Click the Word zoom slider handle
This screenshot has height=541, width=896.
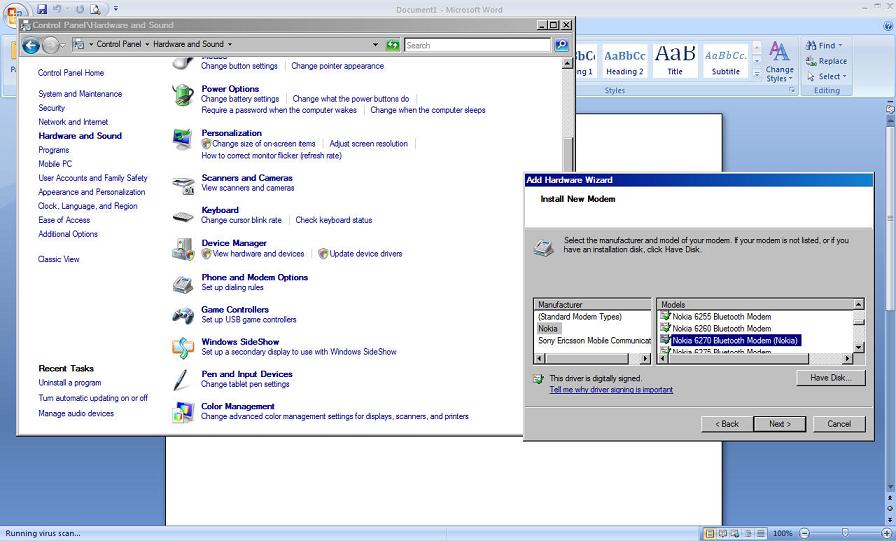tap(845, 533)
